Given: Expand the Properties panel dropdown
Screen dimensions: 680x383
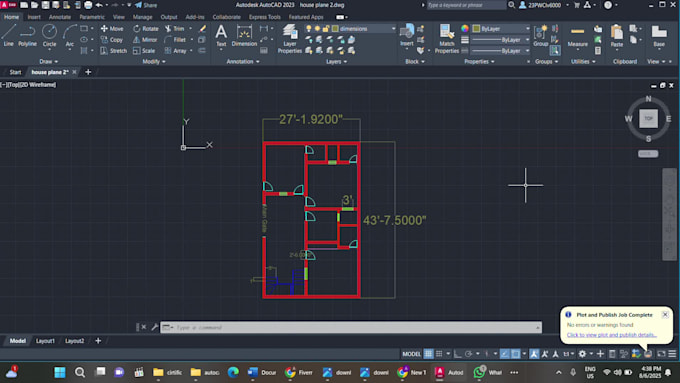Looking at the screenshot, I should tap(479, 62).
